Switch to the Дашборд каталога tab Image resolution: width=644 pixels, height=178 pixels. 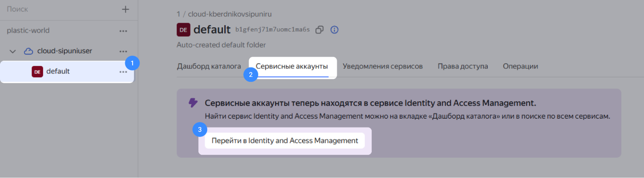click(209, 66)
